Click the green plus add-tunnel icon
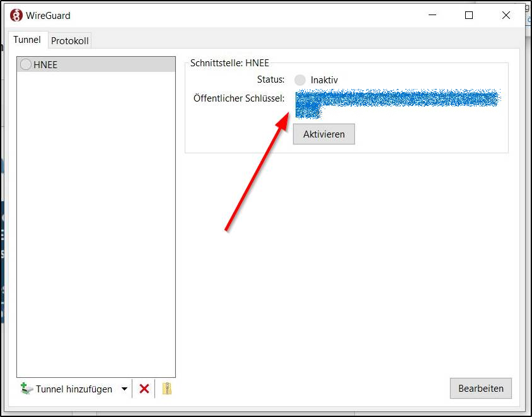Viewport: 532px width, 417px height. pyautogui.click(x=26, y=389)
